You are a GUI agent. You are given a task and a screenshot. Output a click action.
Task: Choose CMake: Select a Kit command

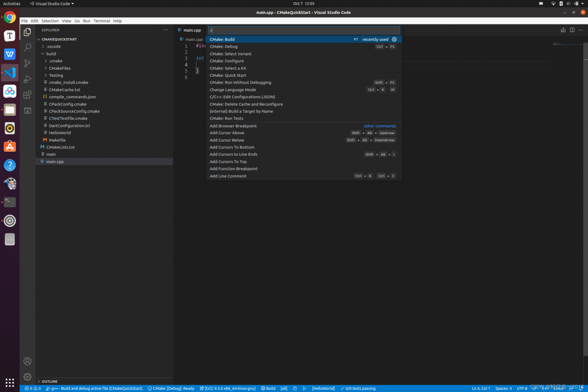304,68
